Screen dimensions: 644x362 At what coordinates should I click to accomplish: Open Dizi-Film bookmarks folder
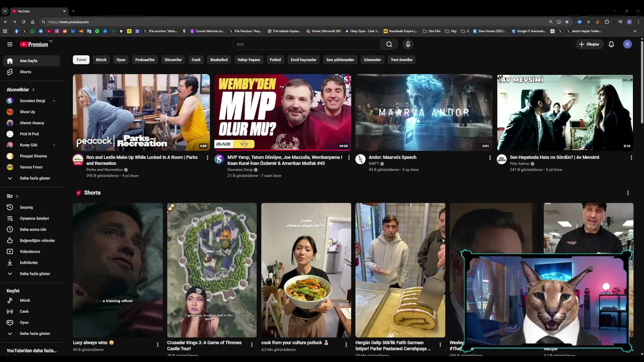[x=432, y=31]
